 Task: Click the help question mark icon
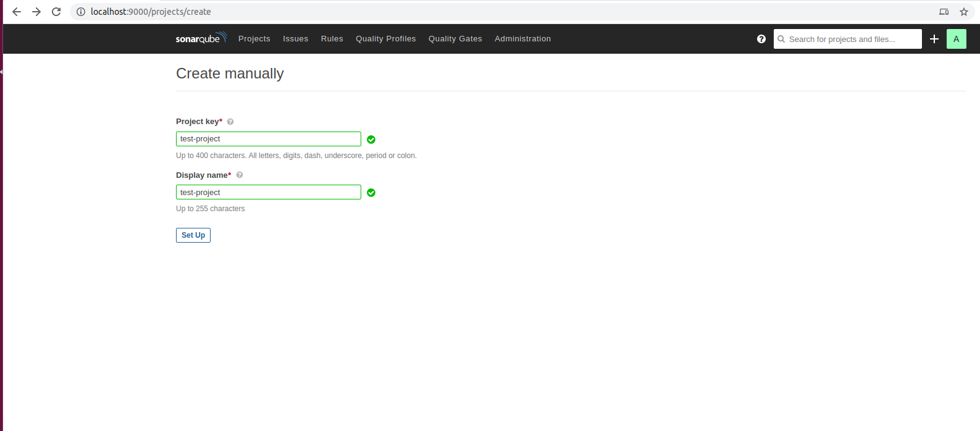(x=761, y=39)
